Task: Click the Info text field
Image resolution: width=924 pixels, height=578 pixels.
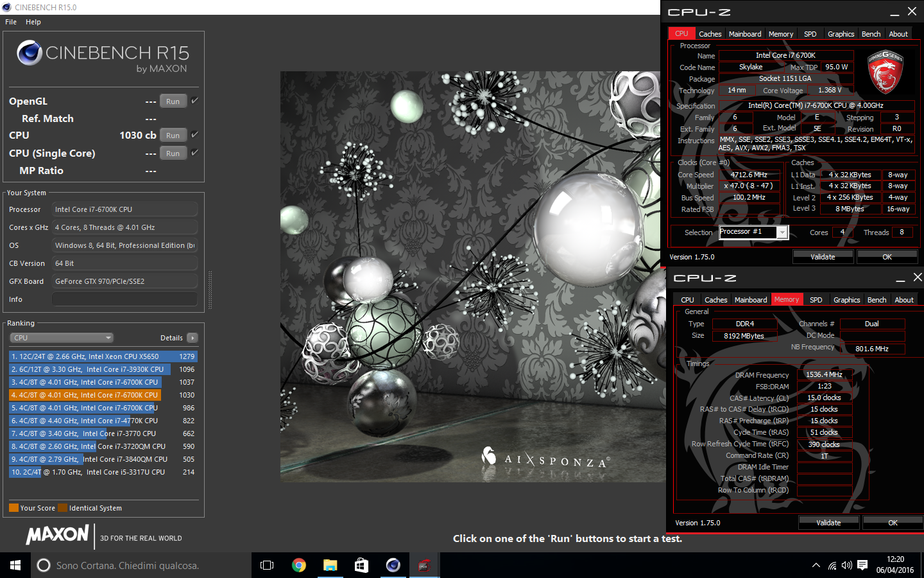Action: 124,299
